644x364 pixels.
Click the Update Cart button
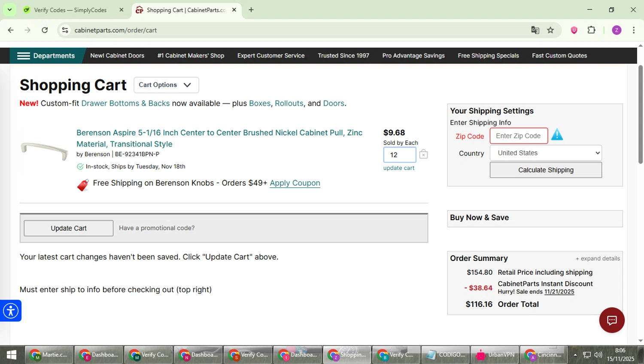69,228
